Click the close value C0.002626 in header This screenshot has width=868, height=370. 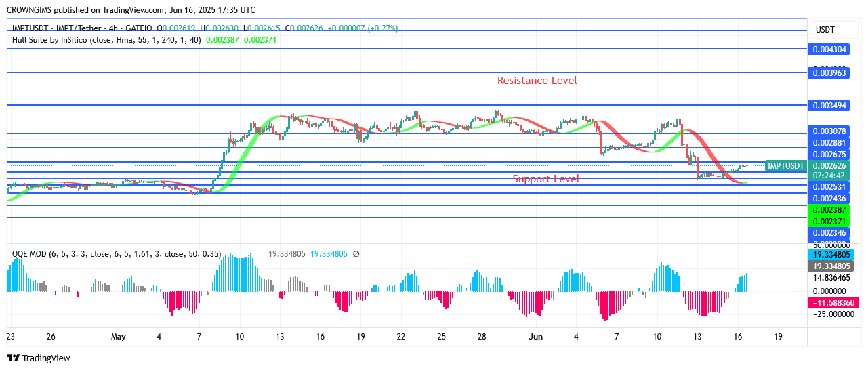304,28
